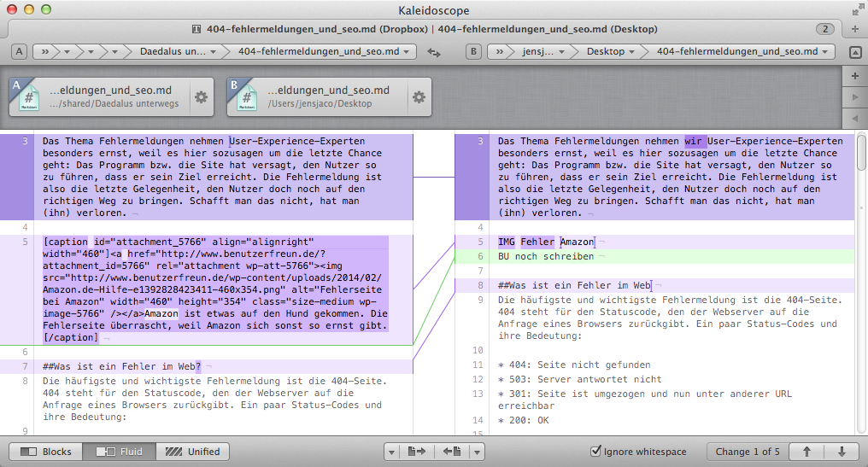The image size is (868, 467).
Task: Expand the A path overflow chevrons
Action: point(44,51)
